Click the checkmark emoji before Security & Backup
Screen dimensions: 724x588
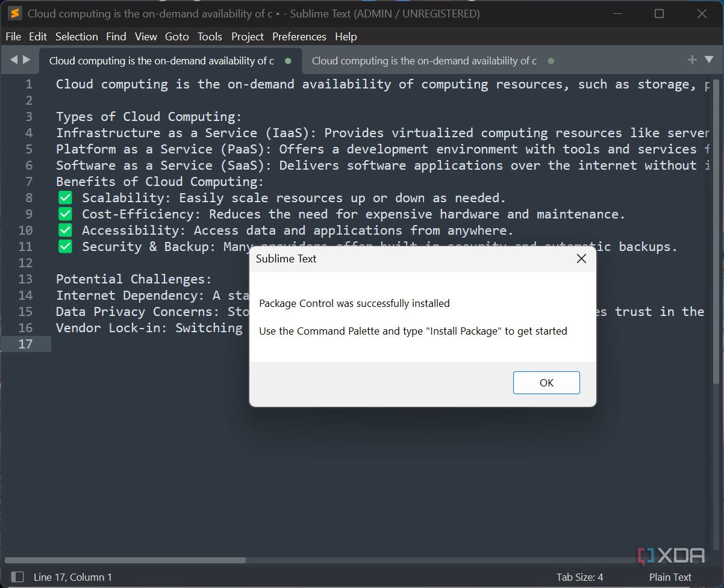click(x=65, y=247)
